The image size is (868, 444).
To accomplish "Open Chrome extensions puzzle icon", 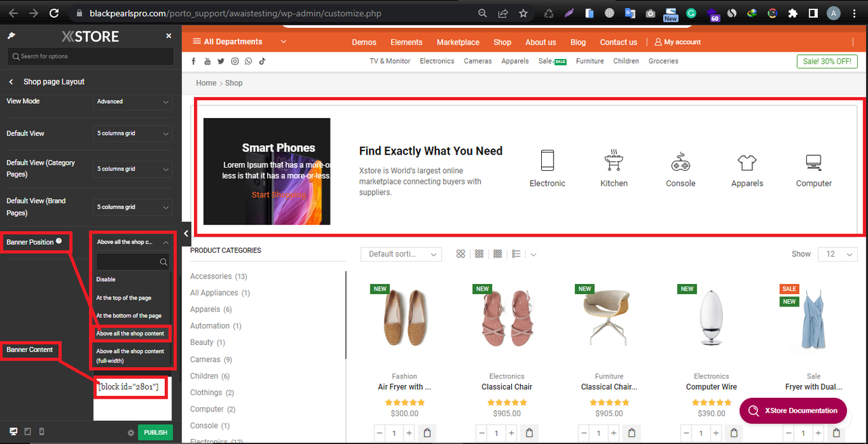I will coord(793,13).
